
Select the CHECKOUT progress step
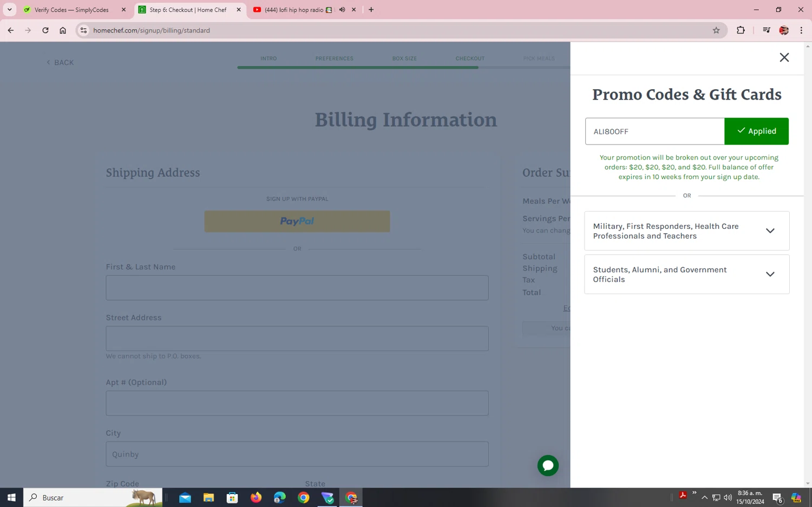[x=470, y=58]
